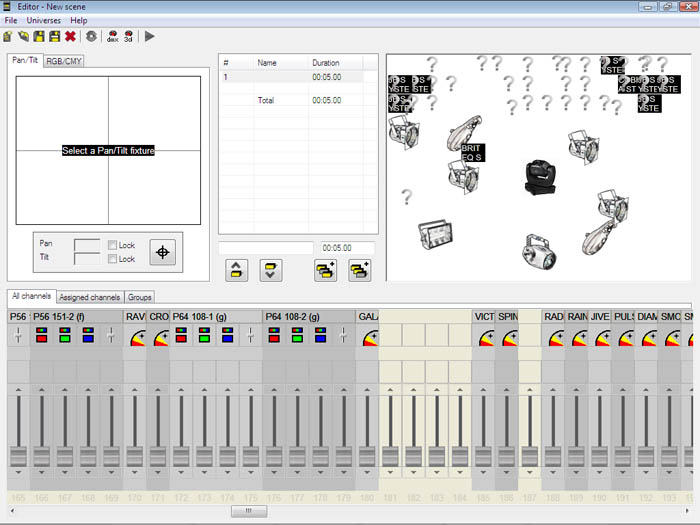Open the File menu
Screen dimensions: 700x525
tap(11, 20)
